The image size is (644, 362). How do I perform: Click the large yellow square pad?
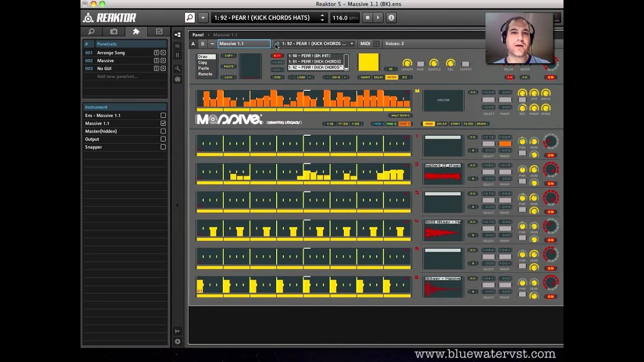tap(368, 62)
